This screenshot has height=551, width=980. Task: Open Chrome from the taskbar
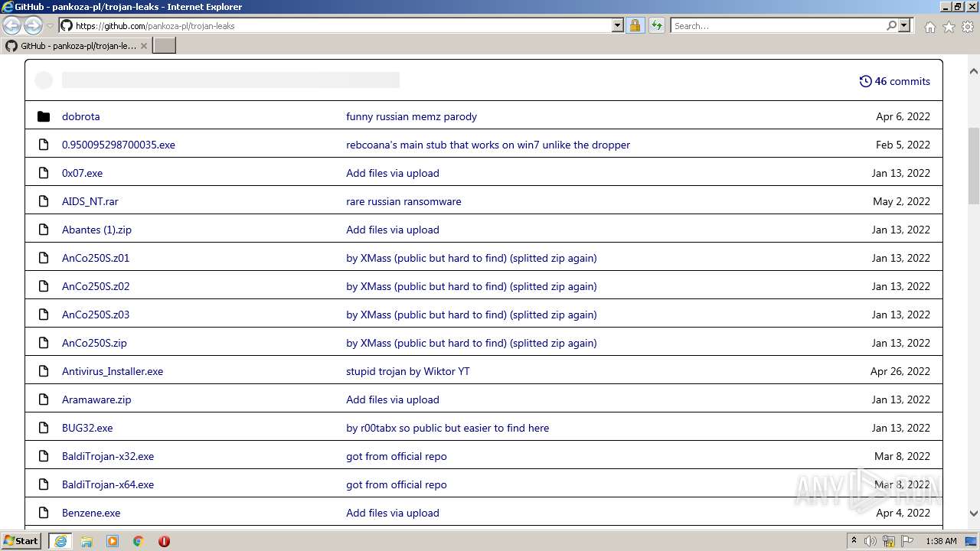(x=139, y=541)
